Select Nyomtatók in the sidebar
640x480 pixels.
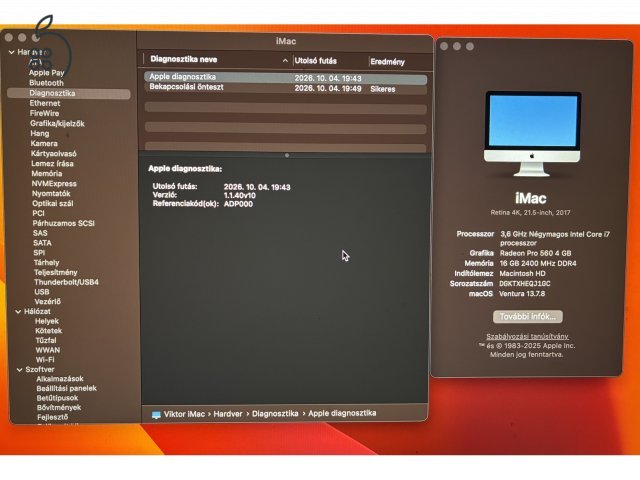click(51, 193)
